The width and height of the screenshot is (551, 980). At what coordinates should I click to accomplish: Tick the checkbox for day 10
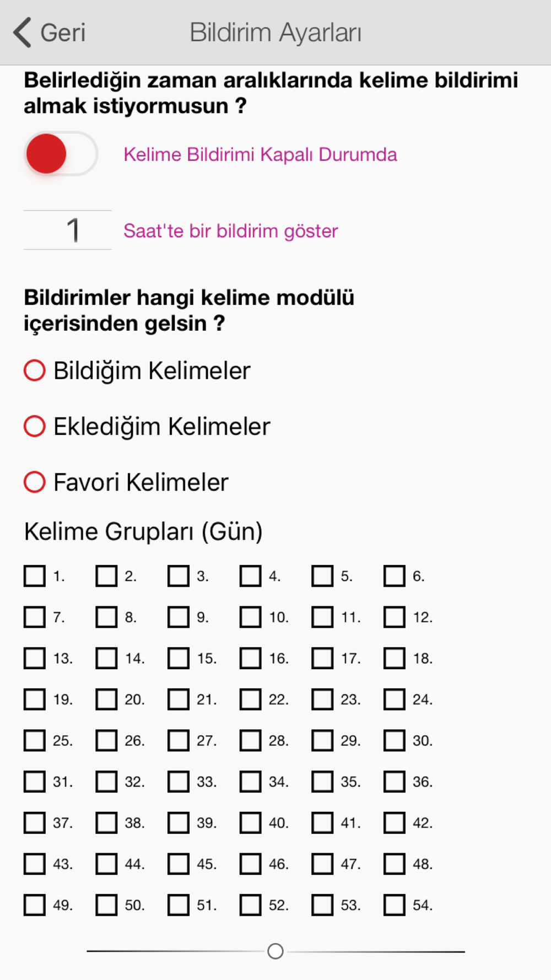point(250,617)
